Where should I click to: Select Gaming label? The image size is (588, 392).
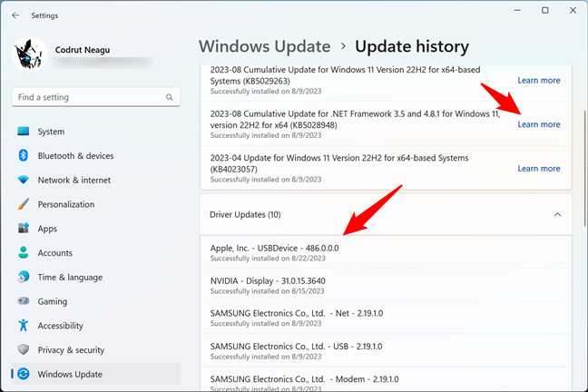[x=52, y=301]
